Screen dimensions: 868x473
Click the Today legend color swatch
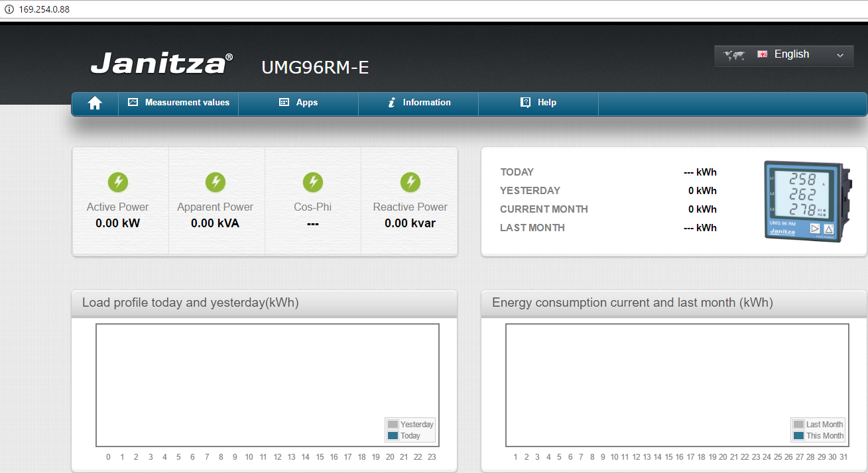pyautogui.click(x=393, y=436)
